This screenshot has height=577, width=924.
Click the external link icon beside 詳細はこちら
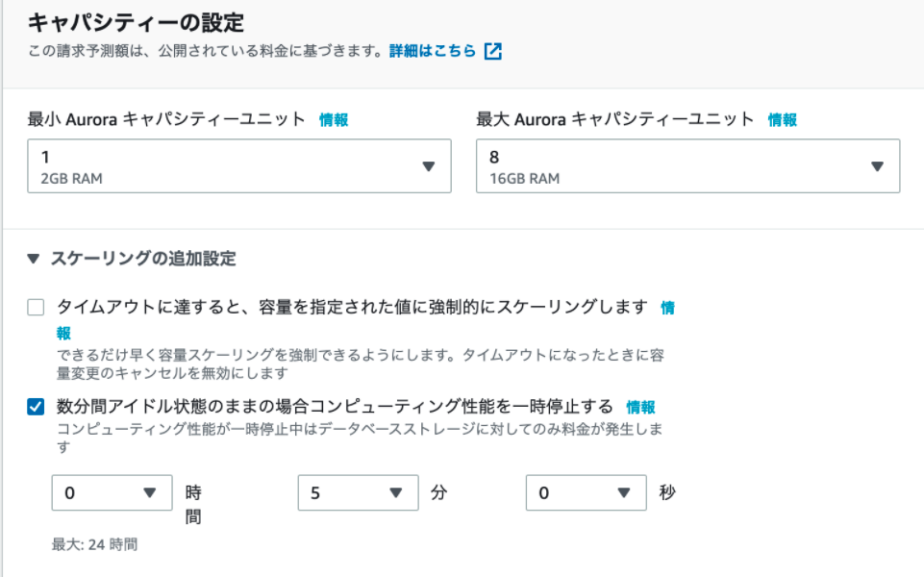click(x=493, y=51)
